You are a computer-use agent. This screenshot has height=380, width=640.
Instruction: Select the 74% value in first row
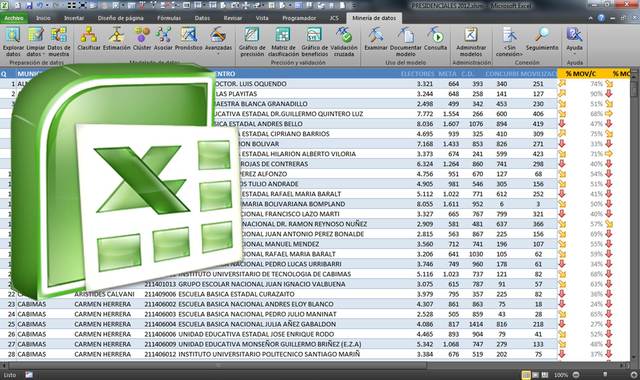click(596, 84)
